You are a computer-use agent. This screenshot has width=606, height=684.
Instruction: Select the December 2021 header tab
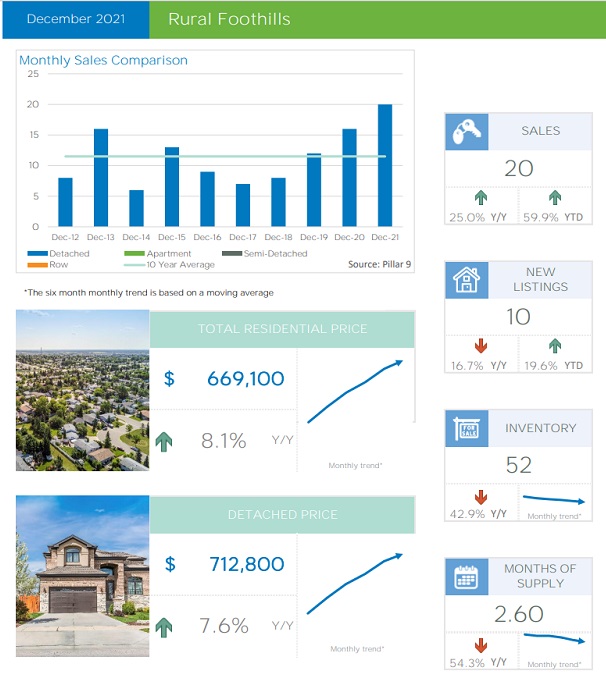coord(74,19)
